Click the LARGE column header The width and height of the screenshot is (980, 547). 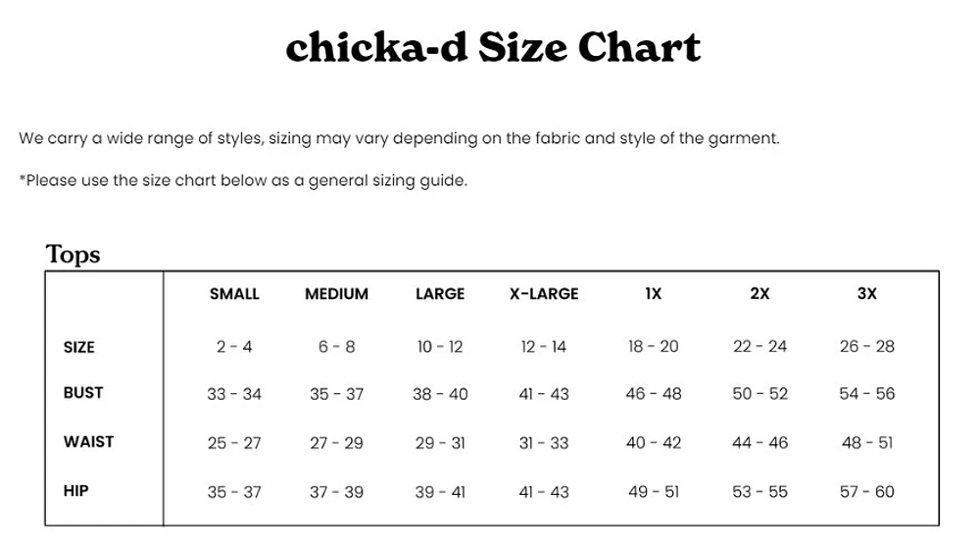coord(440,294)
